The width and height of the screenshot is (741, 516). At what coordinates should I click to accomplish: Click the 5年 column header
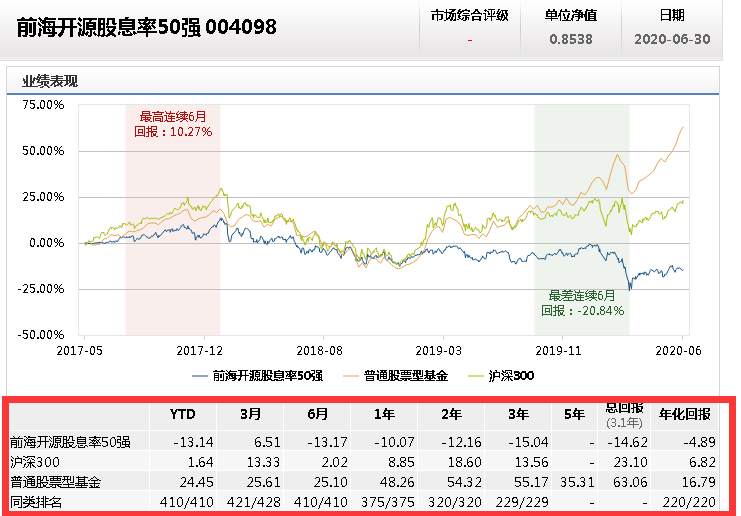[x=575, y=415]
